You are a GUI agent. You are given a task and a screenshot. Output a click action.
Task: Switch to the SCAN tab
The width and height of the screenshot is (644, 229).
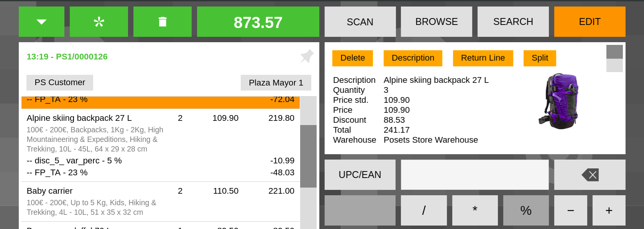click(x=360, y=22)
